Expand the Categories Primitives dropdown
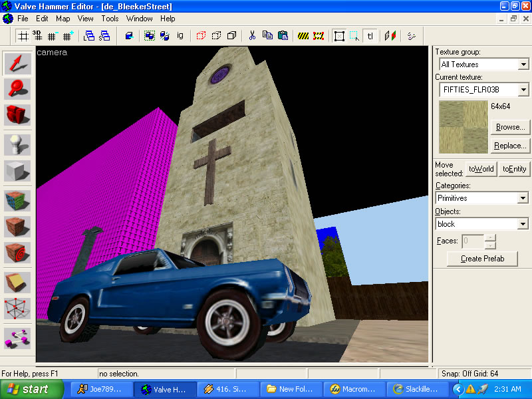 tap(523, 198)
